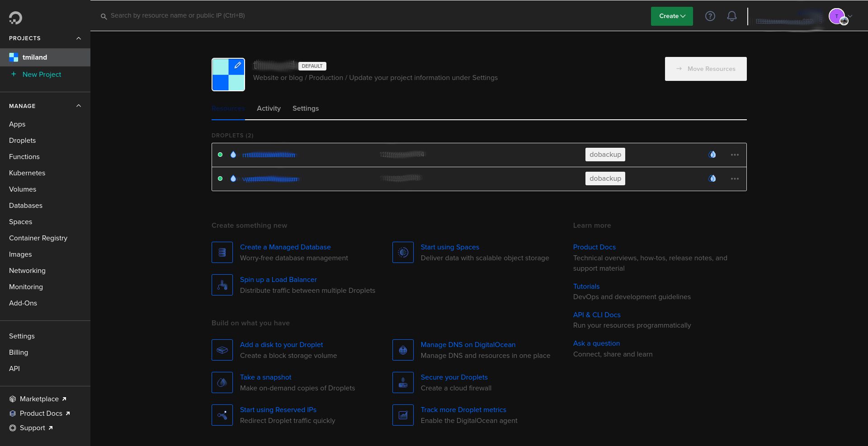Click the Secure your Droplets firewall icon

(403, 383)
